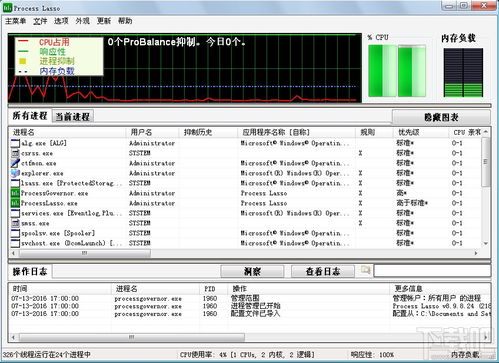Click the process list scroll down arrow
This screenshot has height=363, width=499.
(485, 244)
